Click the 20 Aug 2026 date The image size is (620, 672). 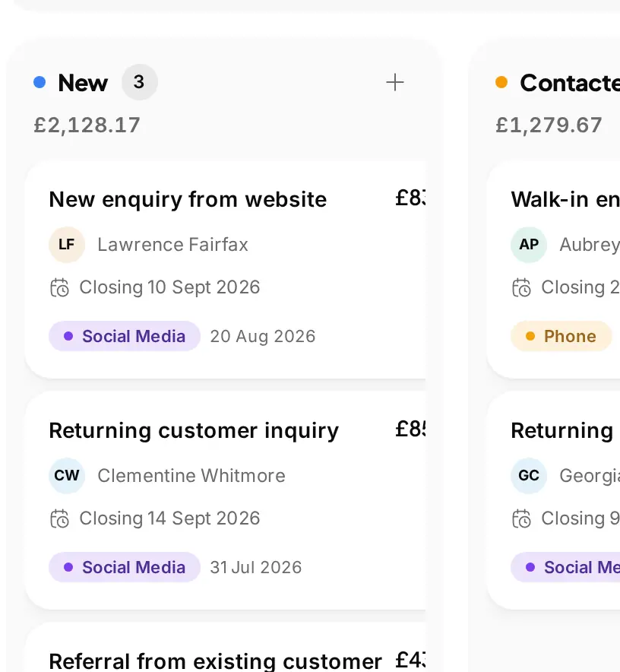(263, 337)
